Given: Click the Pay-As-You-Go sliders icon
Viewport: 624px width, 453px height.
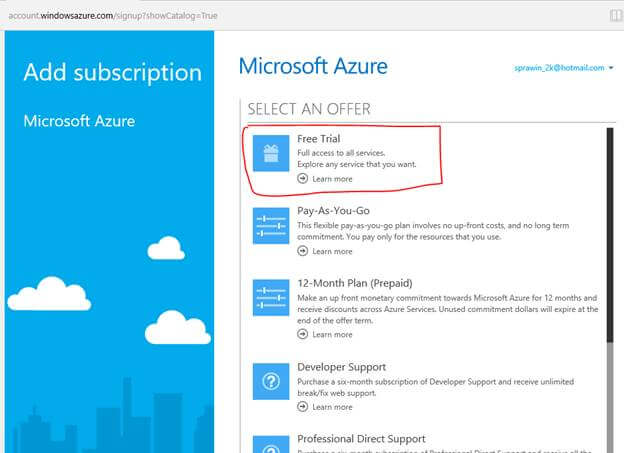Looking at the screenshot, I should pyautogui.click(x=271, y=226).
